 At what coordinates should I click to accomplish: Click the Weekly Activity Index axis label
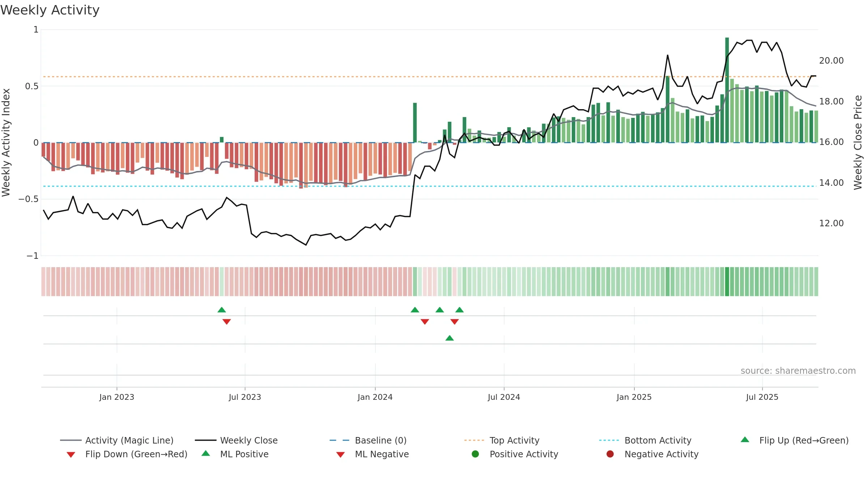[x=6, y=143]
